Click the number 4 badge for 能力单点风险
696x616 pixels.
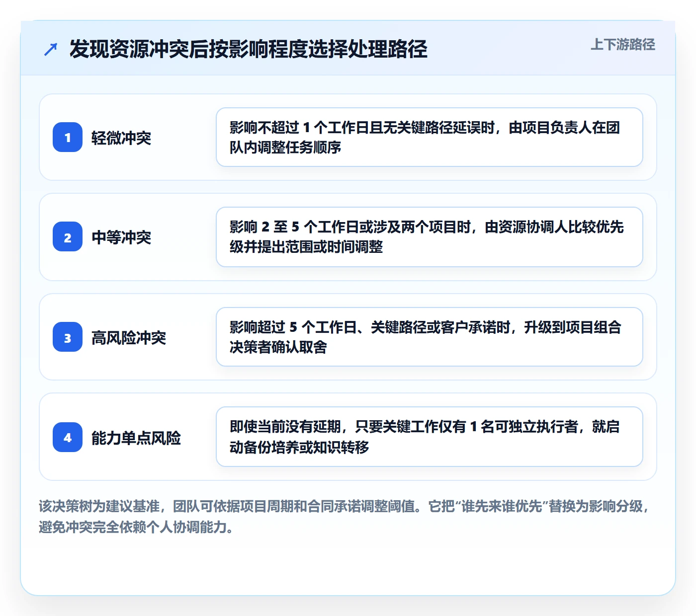click(x=68, y=437)
